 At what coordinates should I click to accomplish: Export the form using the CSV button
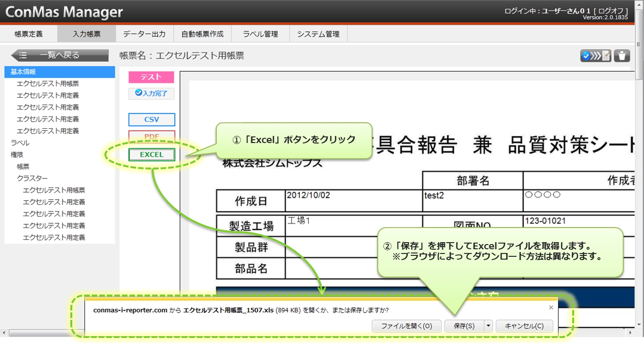click(152, 119)
